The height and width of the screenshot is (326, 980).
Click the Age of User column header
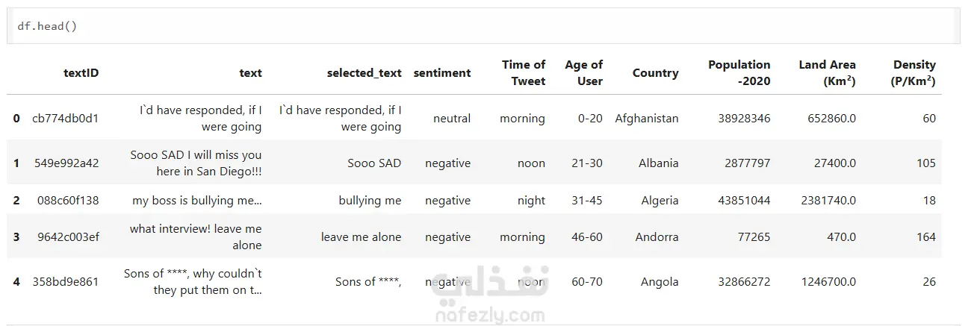(583, 73)
